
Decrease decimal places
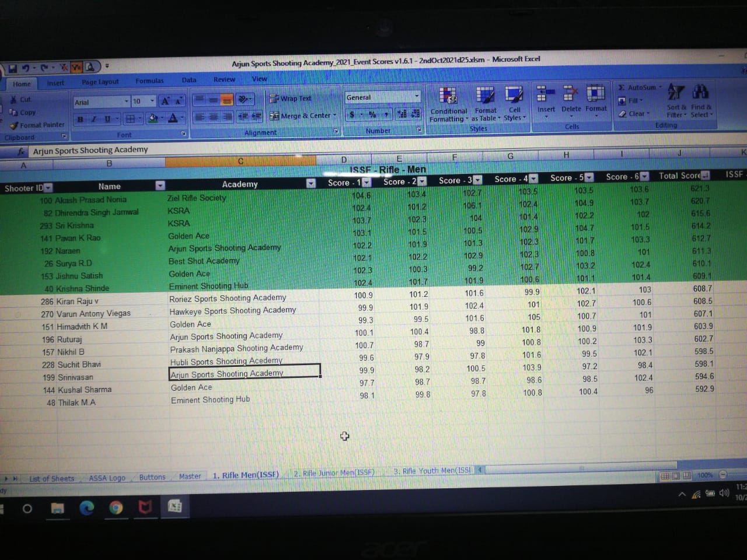click(416, 114)
